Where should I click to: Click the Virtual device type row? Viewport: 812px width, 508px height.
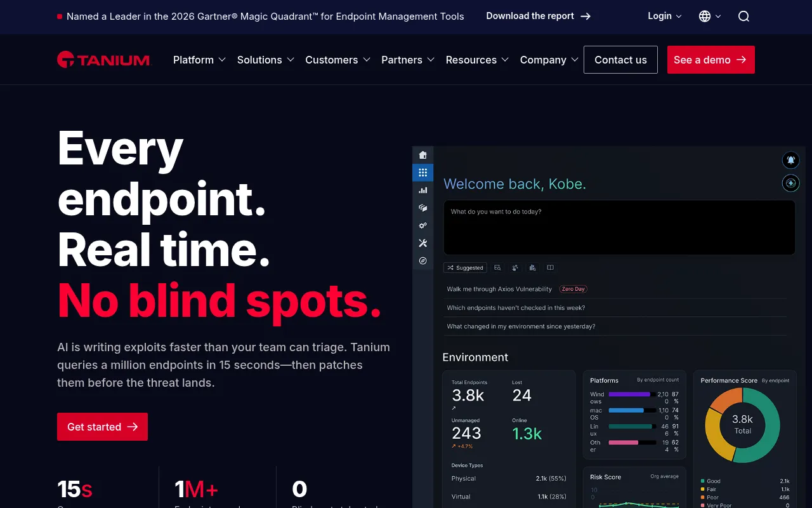(x=509, y=497)
